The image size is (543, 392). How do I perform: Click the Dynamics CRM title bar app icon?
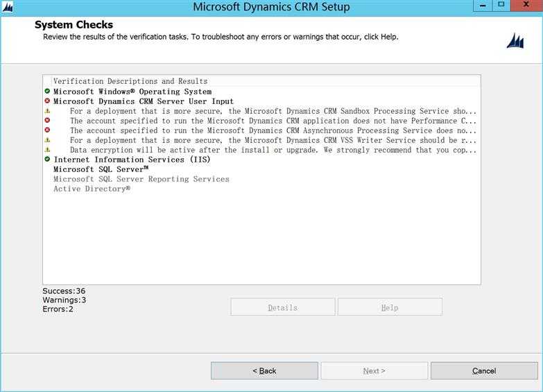7,7
